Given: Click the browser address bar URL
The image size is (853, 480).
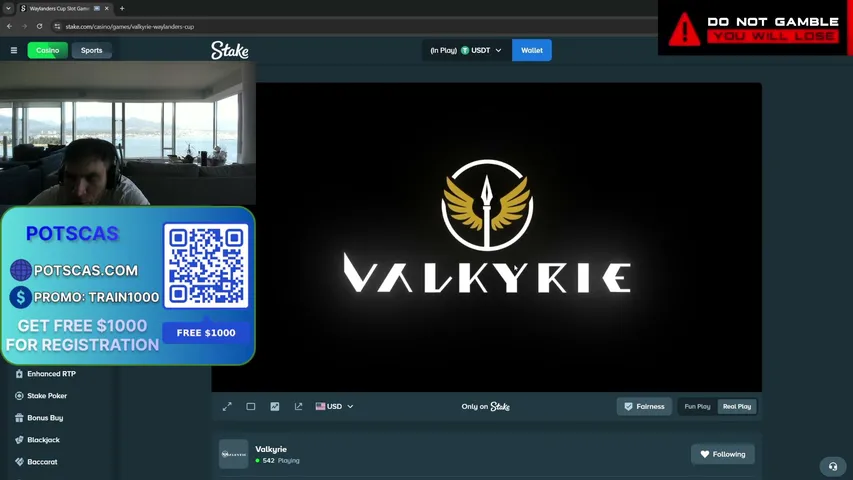Looking at the screenshot, I should (129, 26).
